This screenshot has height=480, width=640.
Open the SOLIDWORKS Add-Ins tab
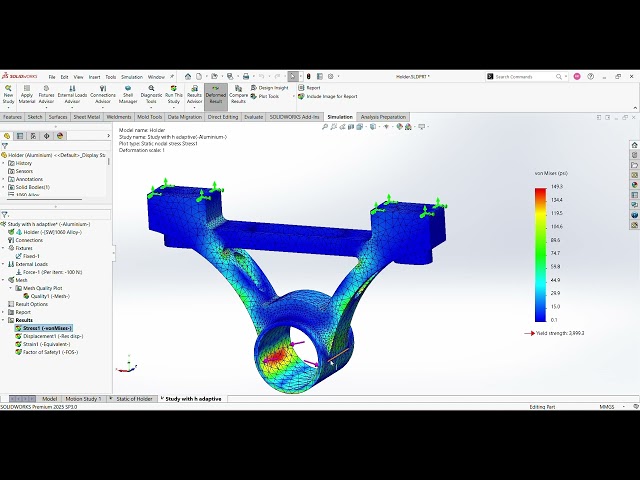tap(294, 117)
